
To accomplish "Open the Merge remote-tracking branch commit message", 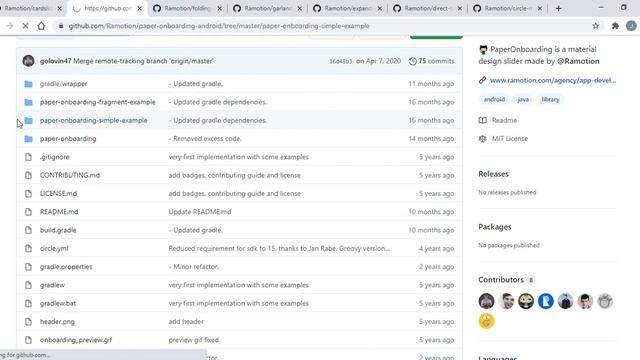I will coord(143,61).
